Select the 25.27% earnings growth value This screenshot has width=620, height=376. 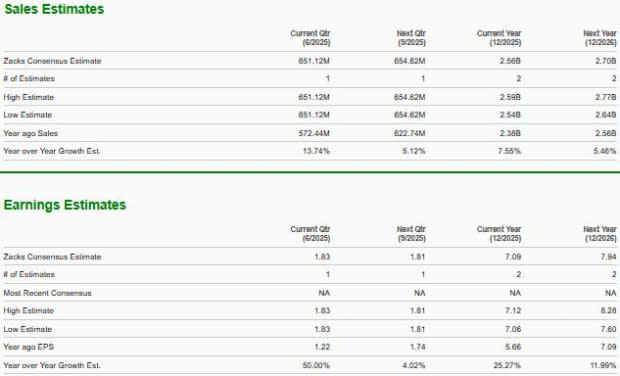[507, 365]
